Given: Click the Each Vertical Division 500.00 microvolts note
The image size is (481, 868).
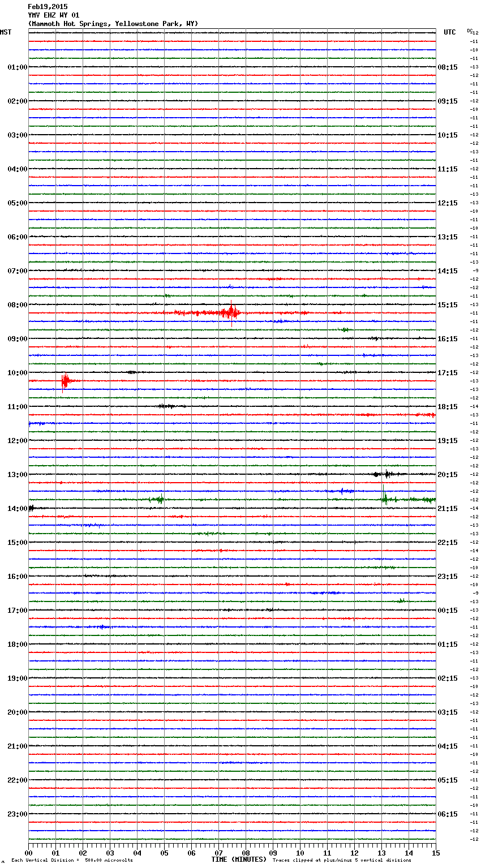Looking at the screenshot, I should pyautogui.click(x=72, y=860).
